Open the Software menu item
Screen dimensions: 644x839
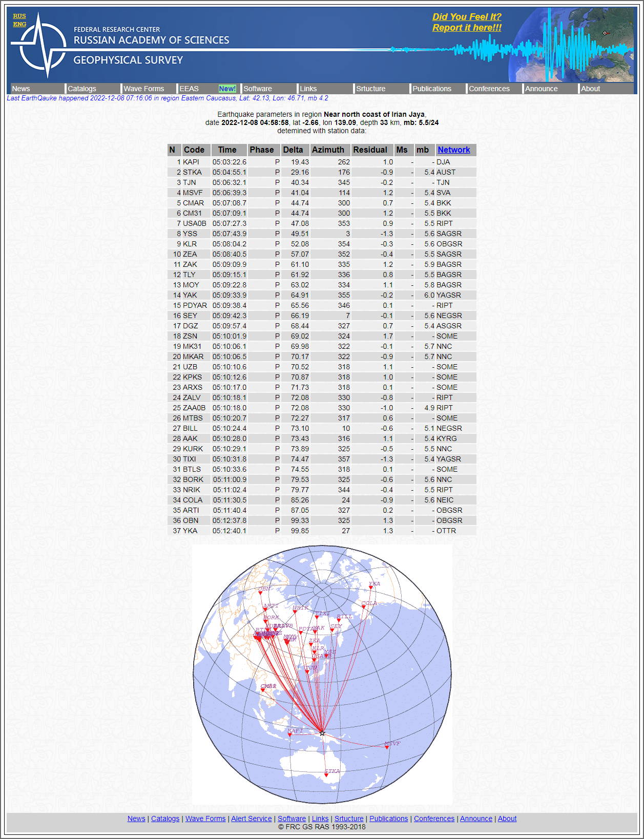[258, 89]
